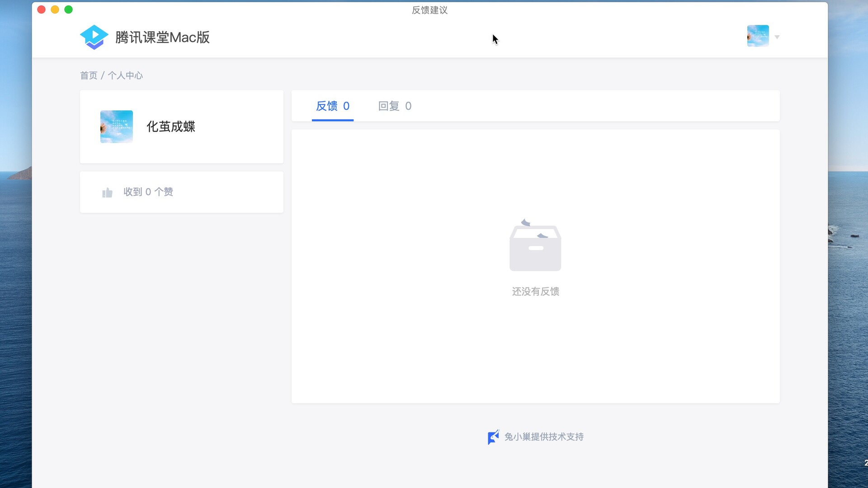Close the 反馈建议 window
The height and width of the screenshot is (488, 868).
click(41, 9)
